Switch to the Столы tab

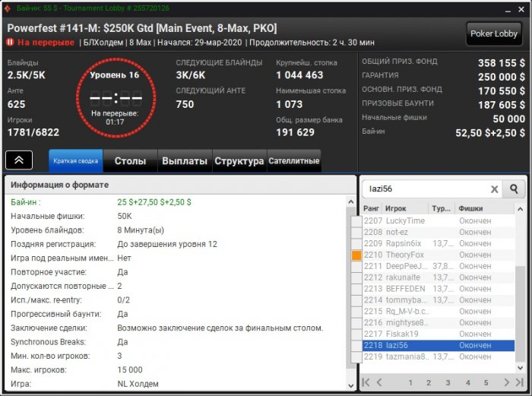[x=130, y=161]
